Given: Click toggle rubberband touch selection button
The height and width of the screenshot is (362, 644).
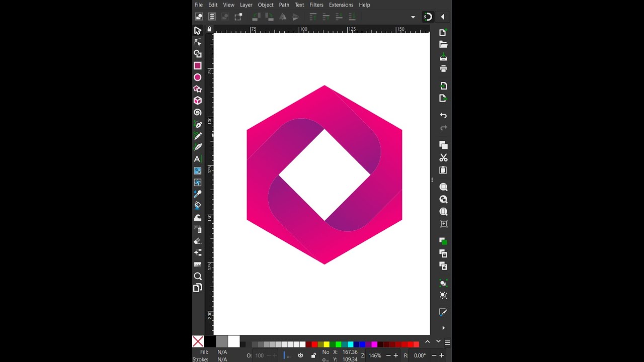Looking at the screenshot, I should tap(238, 17).
